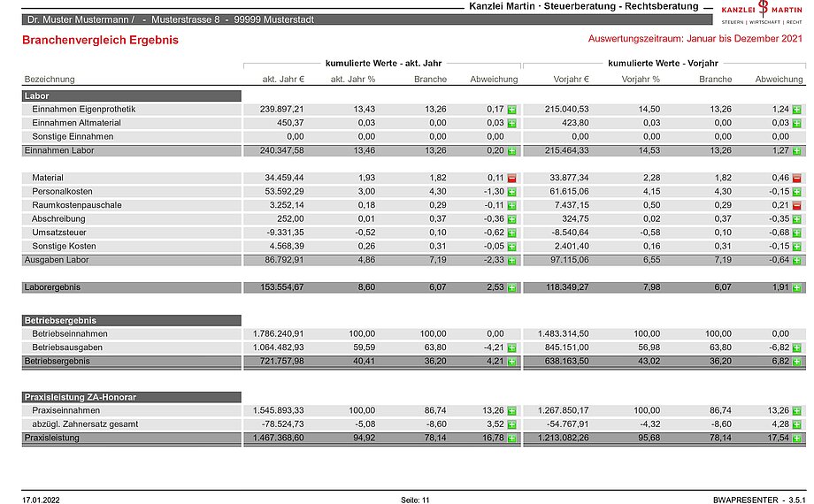Click the value '-78.524,73'
Viewport: 814px width, 504px height.
(283, 424)
